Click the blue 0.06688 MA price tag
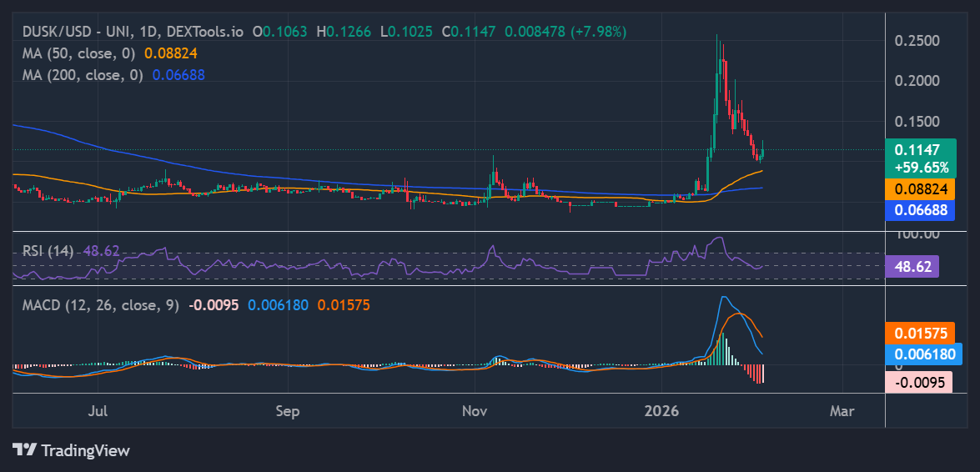Viewport: 980px width, 472px height. 920,210
